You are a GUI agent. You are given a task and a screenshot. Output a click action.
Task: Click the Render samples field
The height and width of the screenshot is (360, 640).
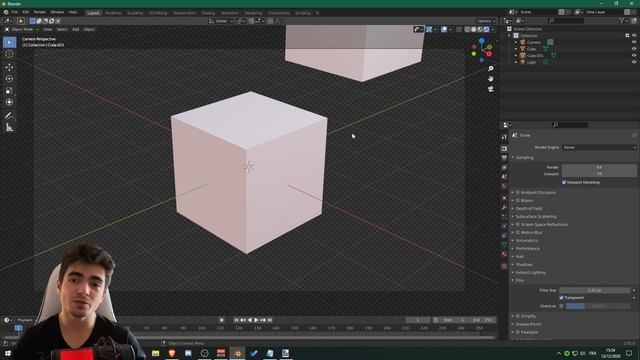[599, 167]
